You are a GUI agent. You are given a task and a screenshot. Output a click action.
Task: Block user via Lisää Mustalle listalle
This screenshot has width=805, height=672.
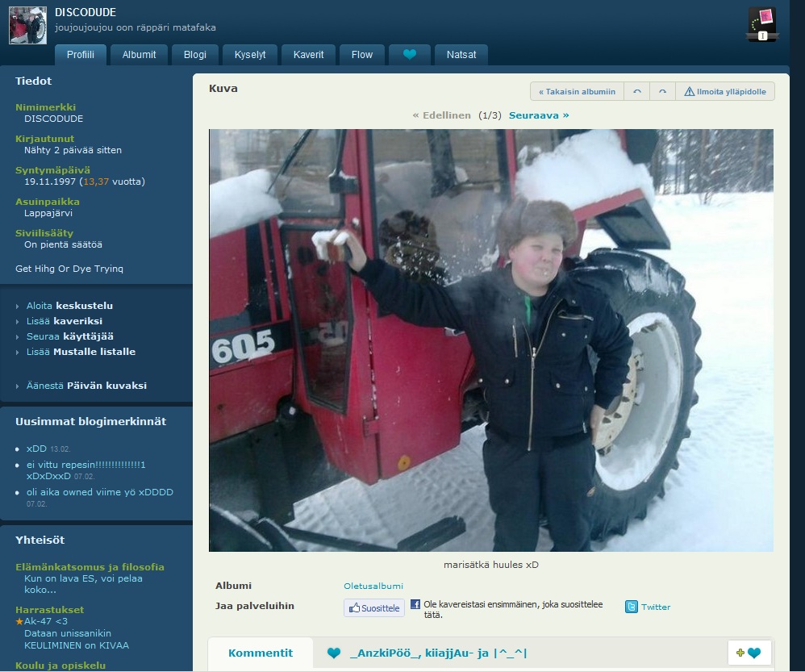coord(81,352)
